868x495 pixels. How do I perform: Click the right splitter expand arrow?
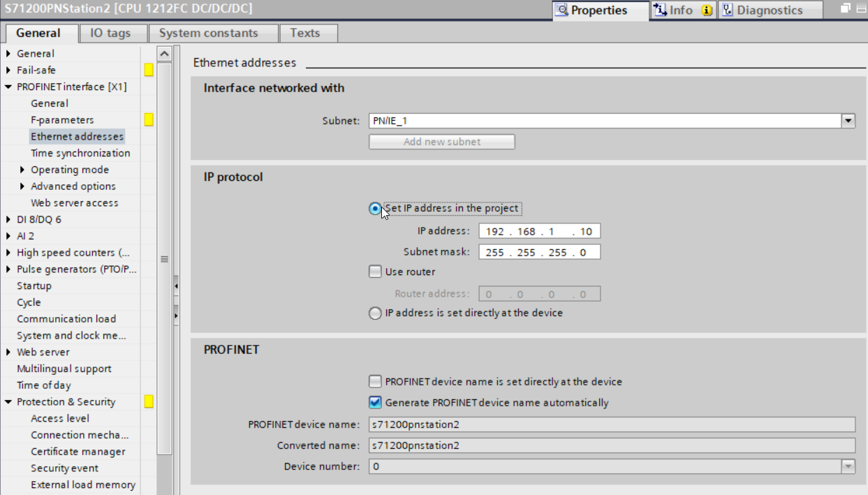coord(176,316)
